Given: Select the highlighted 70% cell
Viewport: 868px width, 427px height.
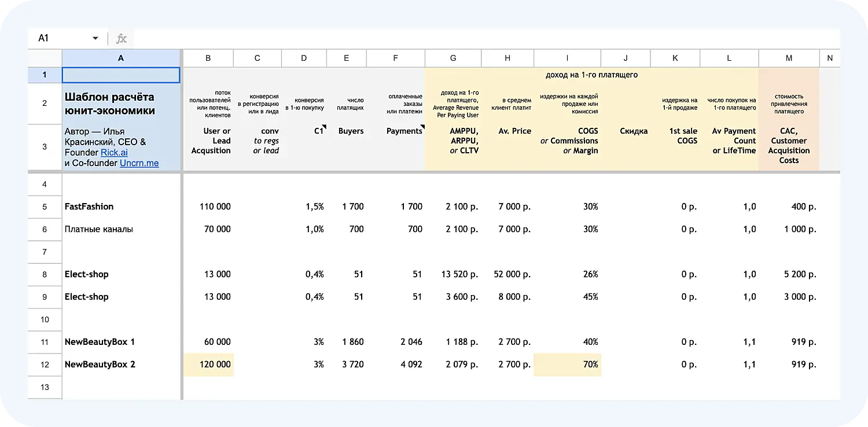Looking at the screenshot, I should click(567, 365).
